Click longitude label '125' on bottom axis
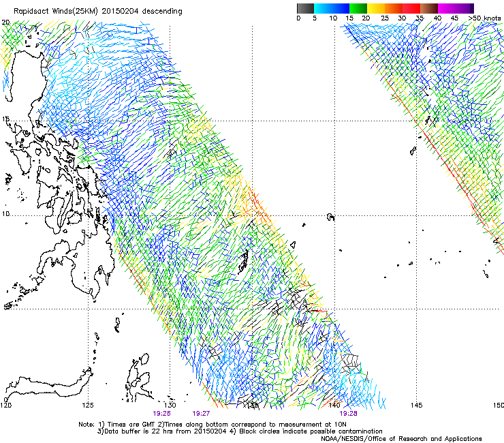This screenshot has height=443, width=504. point(88,405)
